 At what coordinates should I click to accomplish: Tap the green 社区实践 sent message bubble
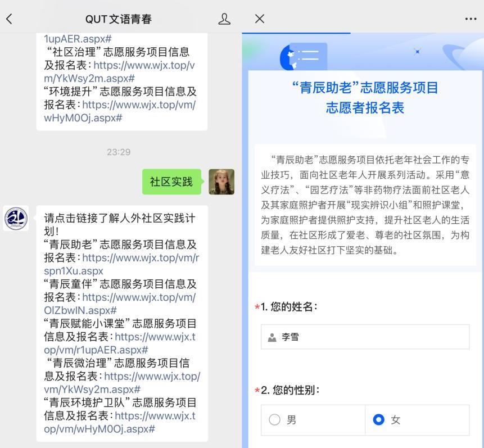(x=171, y=182)
